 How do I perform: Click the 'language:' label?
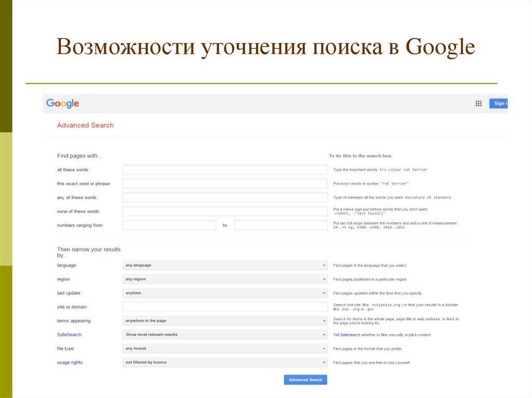[67, 265]
